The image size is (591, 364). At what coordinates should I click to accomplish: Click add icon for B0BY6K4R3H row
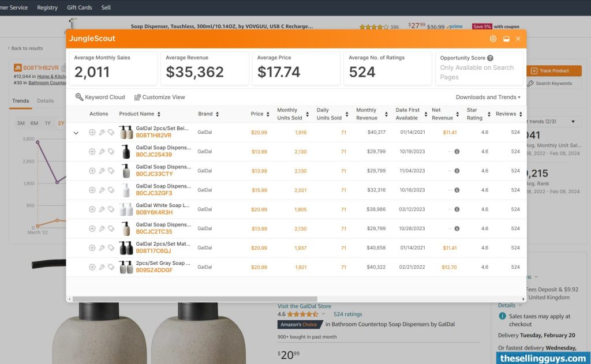pyautogui.click(x=92, y=209)
